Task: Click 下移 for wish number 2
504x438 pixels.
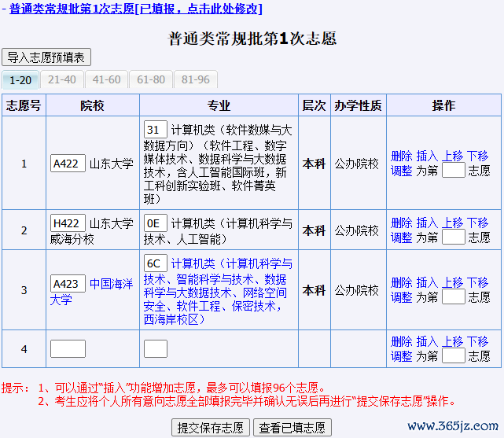Action: pyautogui.click(x=477, y=223)
